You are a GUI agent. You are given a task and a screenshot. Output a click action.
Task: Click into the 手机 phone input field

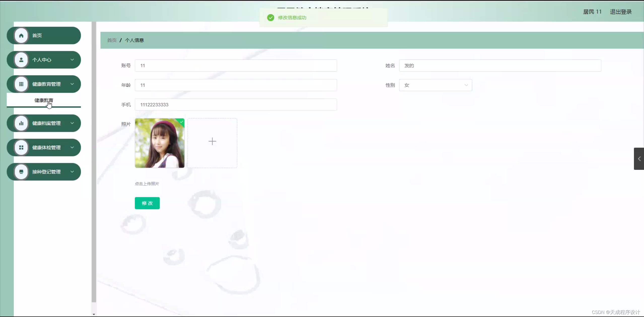(x=236, y=105)
